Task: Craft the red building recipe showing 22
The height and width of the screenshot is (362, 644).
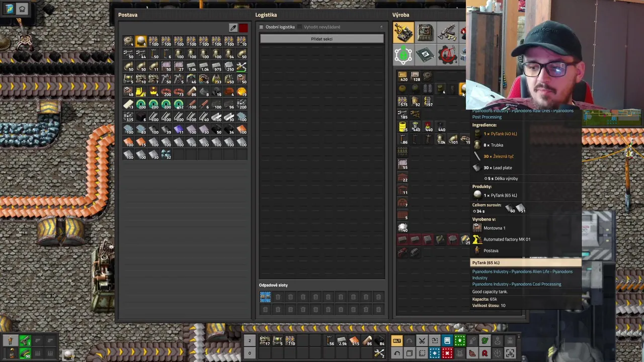Action: coord(403,177)
